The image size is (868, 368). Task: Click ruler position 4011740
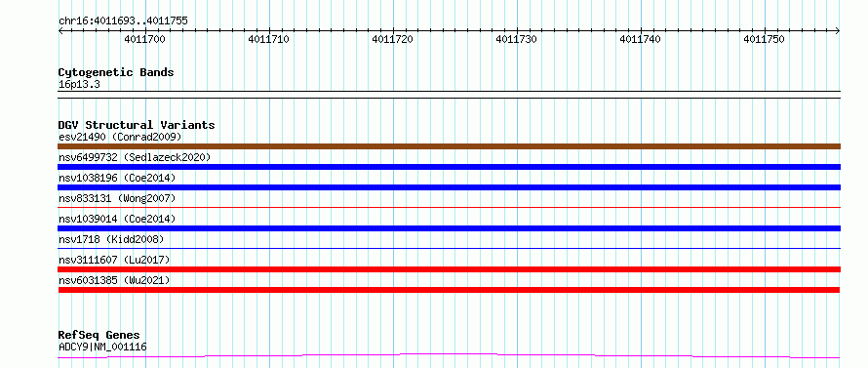[641, 39]
